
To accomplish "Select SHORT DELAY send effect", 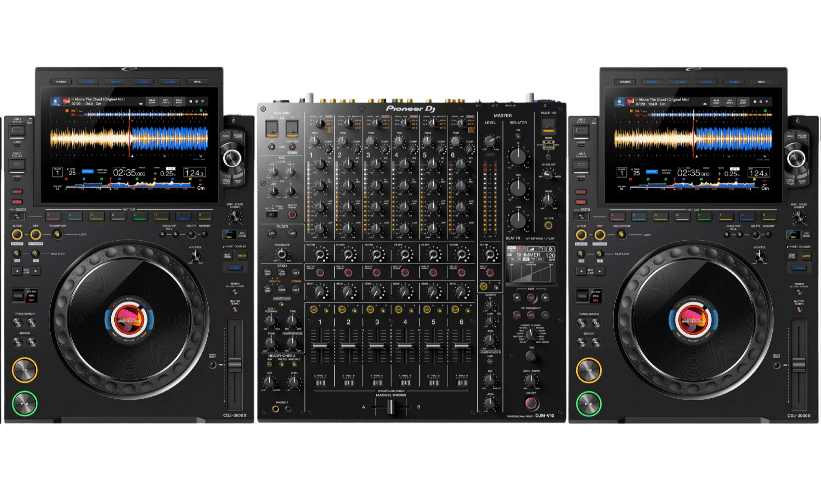I will pyautogui.click(x=268, y=273).
